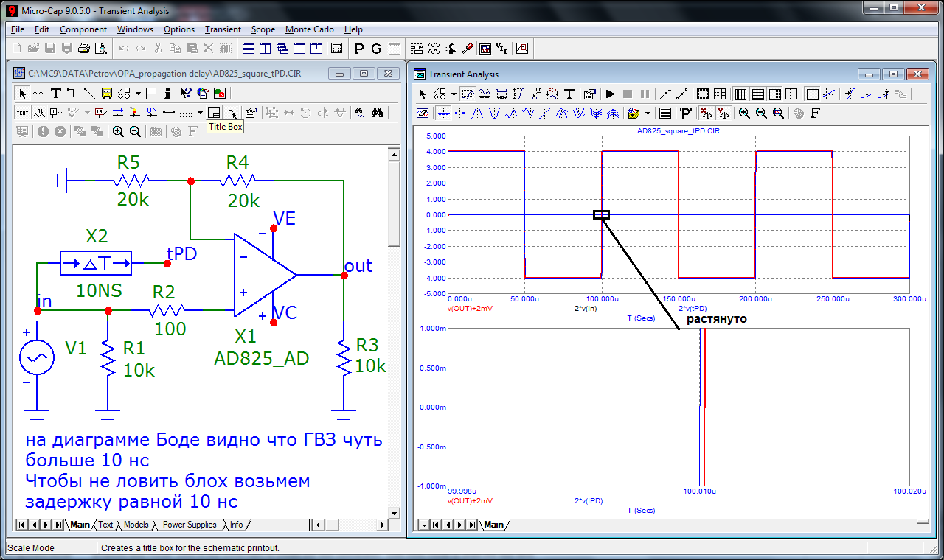The image size is (944, 560).
Task: Expand the color palette dropdown in analysis toolbar
Action: click(x=648, y=113)
